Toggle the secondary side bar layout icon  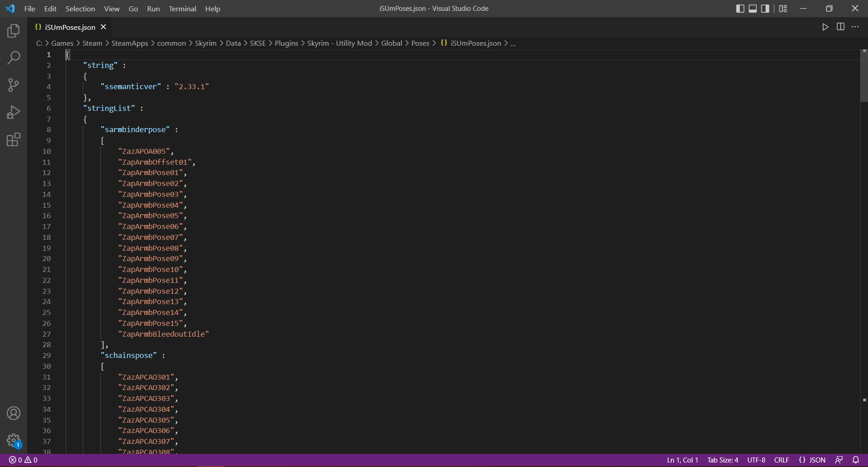(x=765, y=9)
